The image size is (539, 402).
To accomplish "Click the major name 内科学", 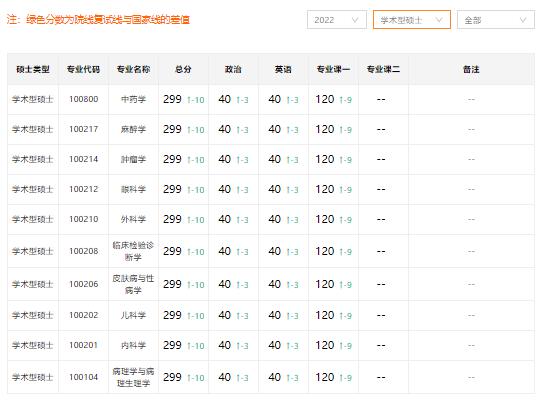I will 133,345.
